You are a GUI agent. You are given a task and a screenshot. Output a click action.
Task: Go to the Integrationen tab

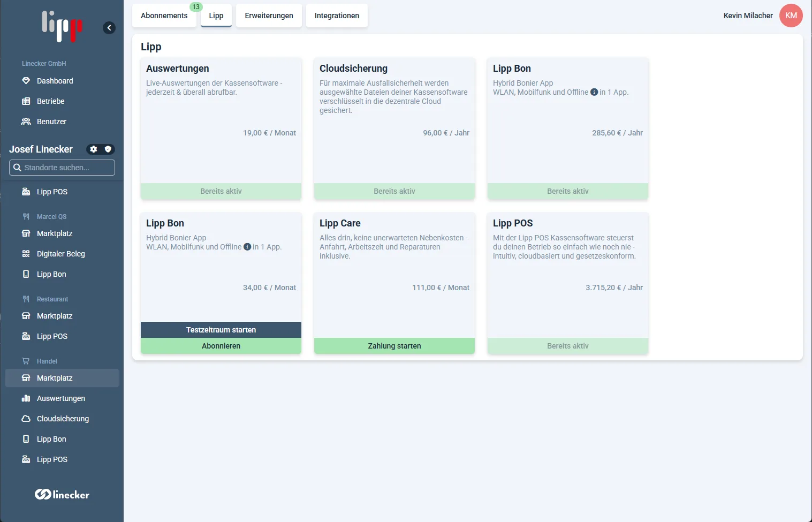click(x=337, y=16)
